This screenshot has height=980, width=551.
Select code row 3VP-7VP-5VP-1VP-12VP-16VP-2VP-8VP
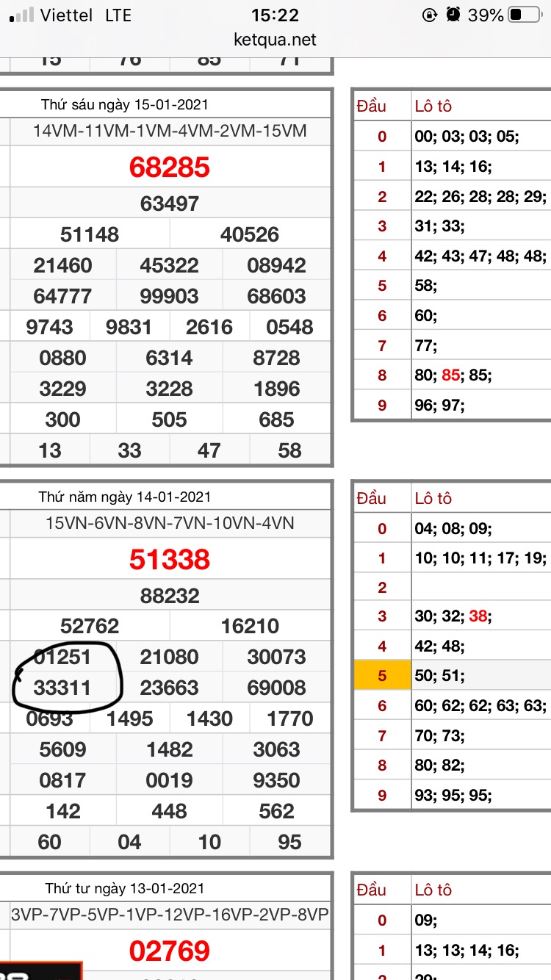click(x=170, y=915)
